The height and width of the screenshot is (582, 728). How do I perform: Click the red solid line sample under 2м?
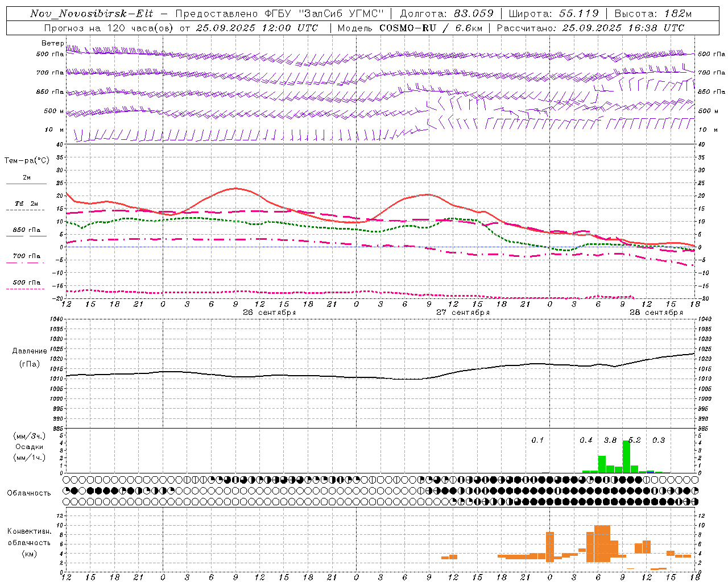26,184
